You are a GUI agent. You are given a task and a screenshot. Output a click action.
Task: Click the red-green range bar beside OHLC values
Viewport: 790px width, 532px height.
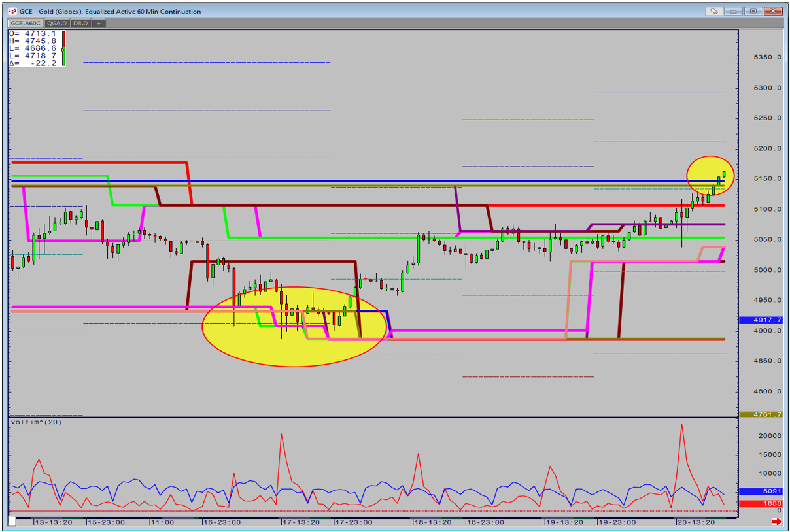coord(63,48)
